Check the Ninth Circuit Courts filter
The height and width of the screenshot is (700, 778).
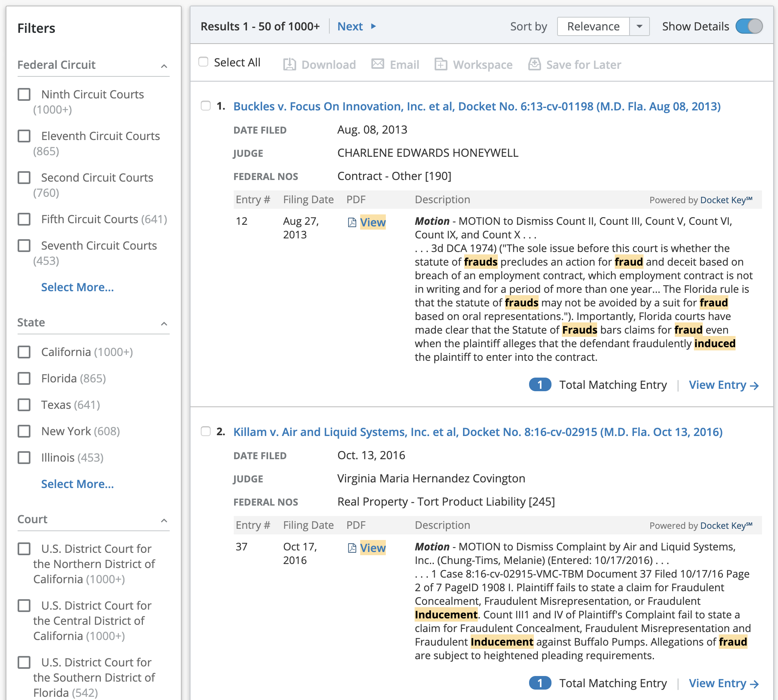click(24, 95)
